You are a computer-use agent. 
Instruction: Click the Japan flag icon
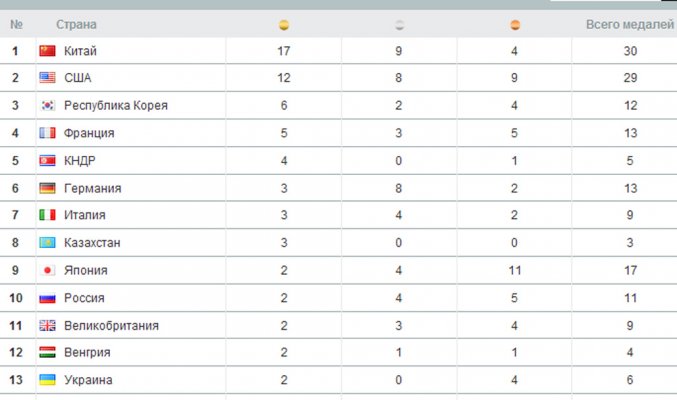tap(47, 270)
